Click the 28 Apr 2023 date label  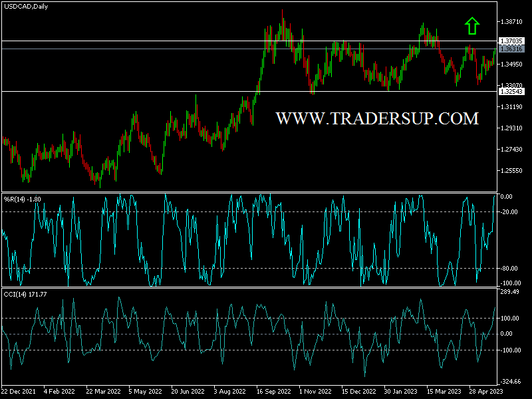486,391
